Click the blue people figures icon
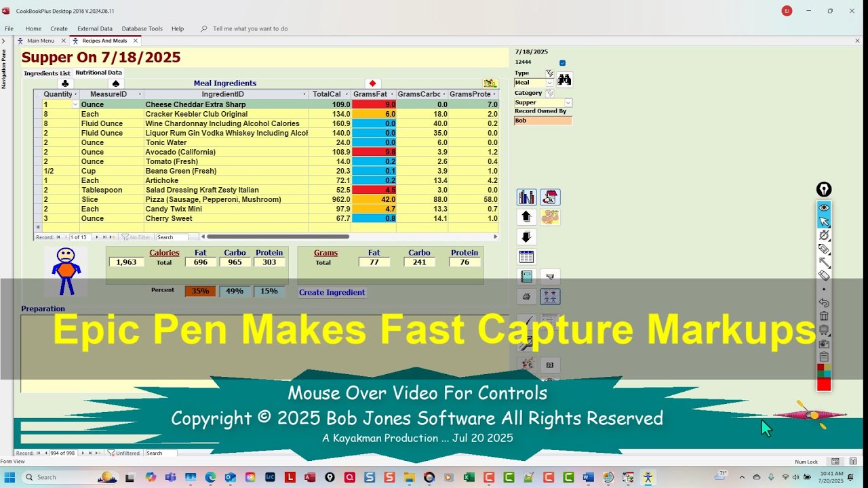Viewport: 868px width, 488px height. point(550,296)
